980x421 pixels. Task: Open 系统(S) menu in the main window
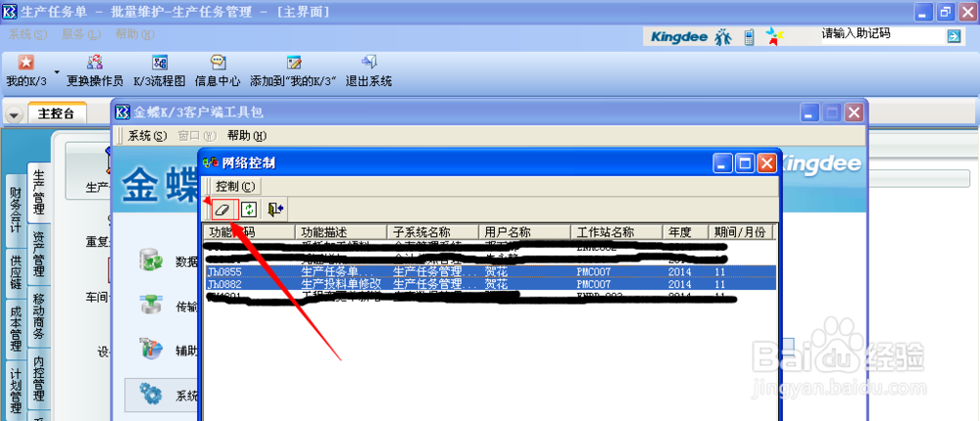27,34
